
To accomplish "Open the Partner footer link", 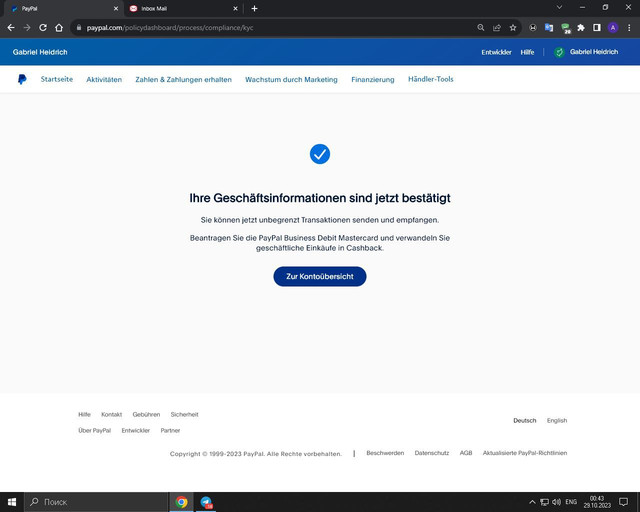I will [x=170, y=430].
